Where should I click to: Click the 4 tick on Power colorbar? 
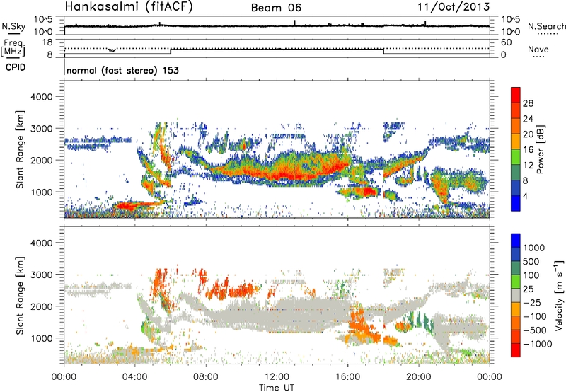click(x=526, y=196)
